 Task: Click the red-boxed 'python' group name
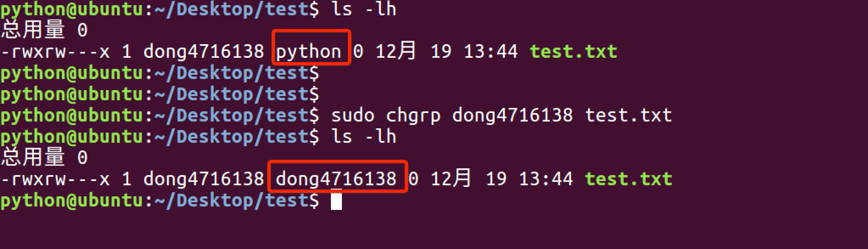point(308,52)
